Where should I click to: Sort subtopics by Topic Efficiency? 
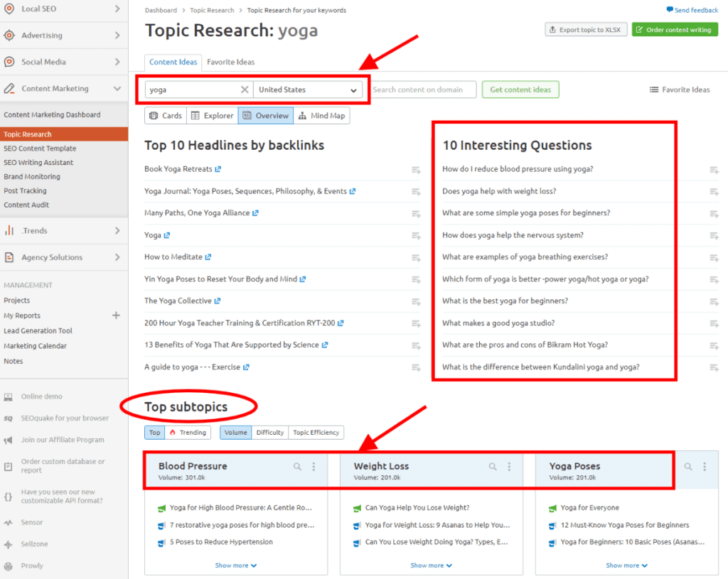point(316,433)
